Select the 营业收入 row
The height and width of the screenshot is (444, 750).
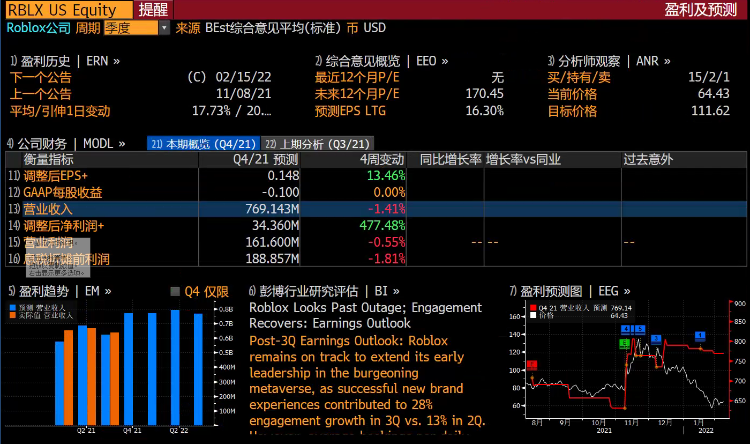click(375, 209)
